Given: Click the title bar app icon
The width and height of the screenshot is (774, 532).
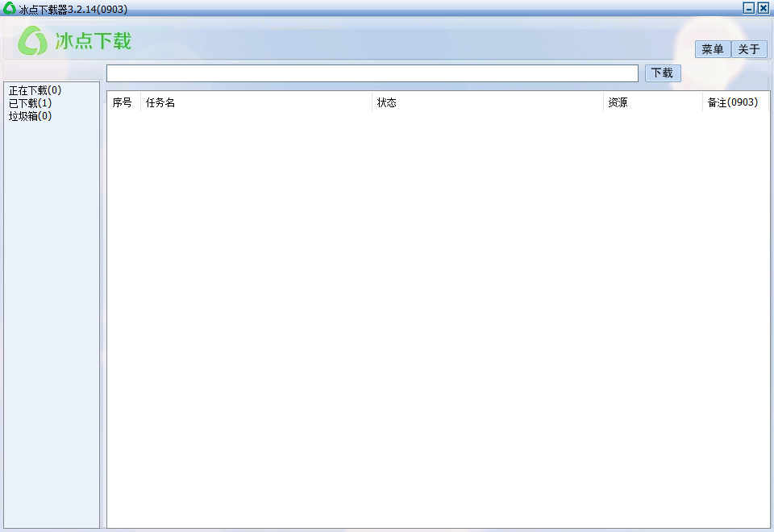Looking at the screenshot, I should [x=10, y=8].
